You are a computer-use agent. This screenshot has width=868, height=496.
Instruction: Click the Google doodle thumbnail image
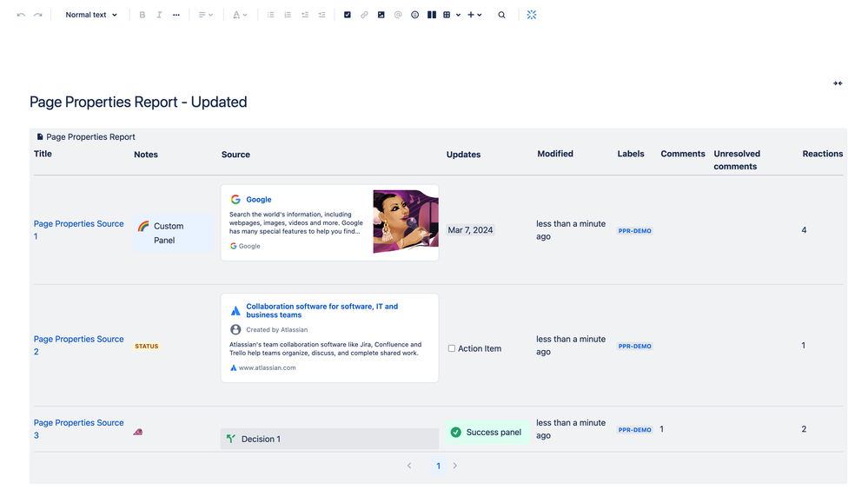(x=405, y=222)
